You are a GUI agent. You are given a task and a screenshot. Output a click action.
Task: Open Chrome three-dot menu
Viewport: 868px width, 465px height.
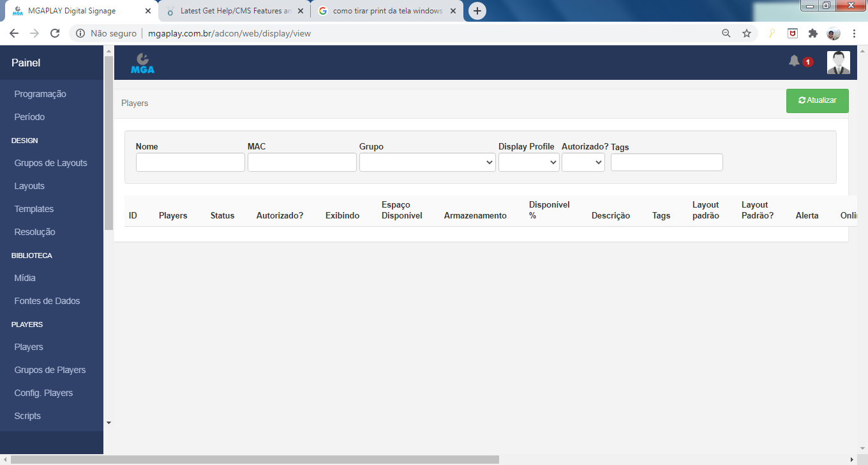click(x=854, y=33)
